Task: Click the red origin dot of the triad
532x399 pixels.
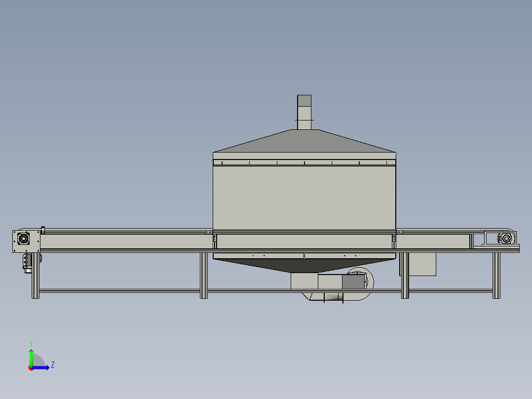Action: click(x=31, y=368)
